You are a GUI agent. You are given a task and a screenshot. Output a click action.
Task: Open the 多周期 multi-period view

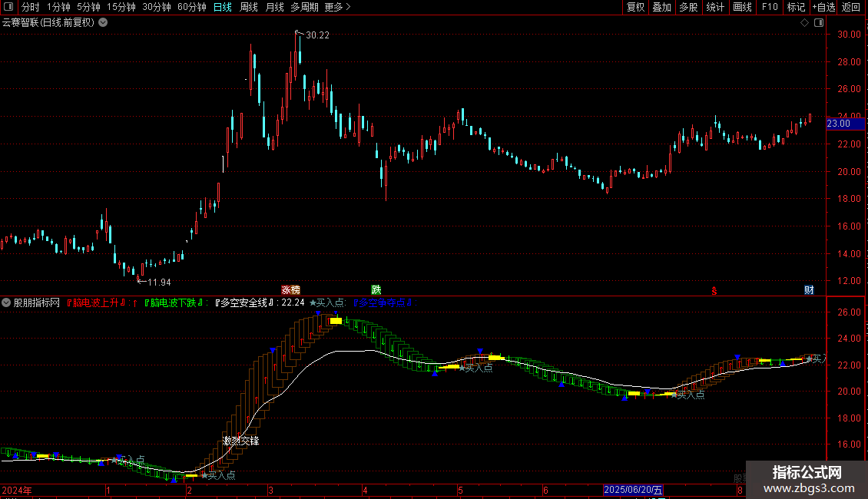304,7
